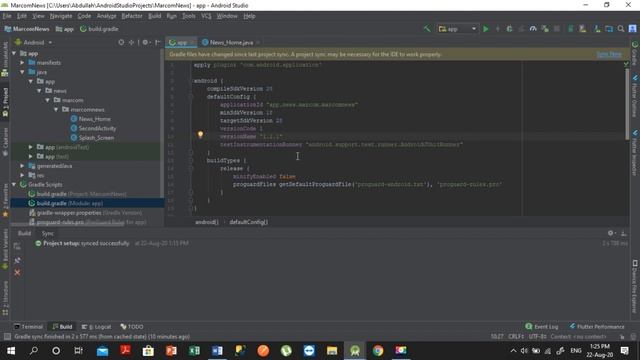
Task: Click the Search Everywhere magnifier icon
Action: 621,29
